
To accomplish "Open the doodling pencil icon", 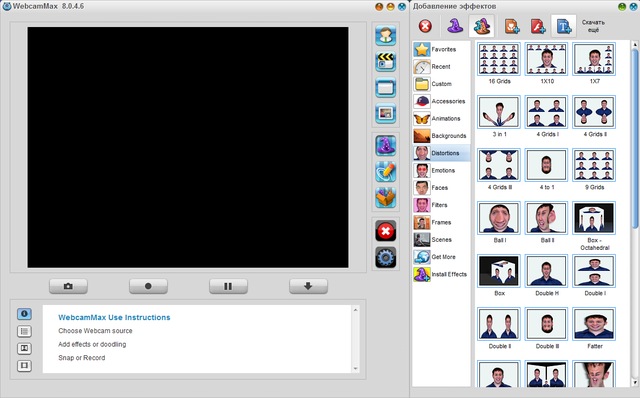I will coord(385,172).
